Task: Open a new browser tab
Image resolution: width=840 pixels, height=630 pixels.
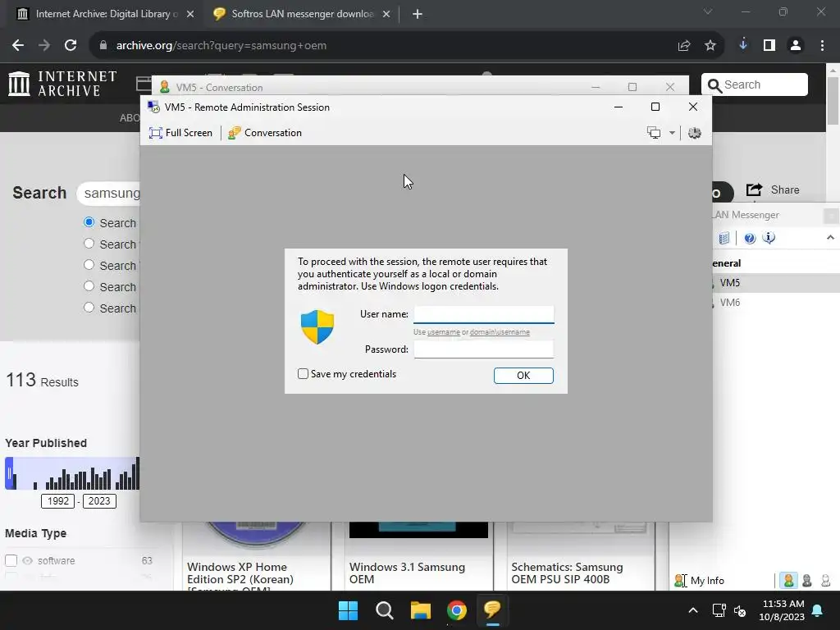Action: [418, 14]
